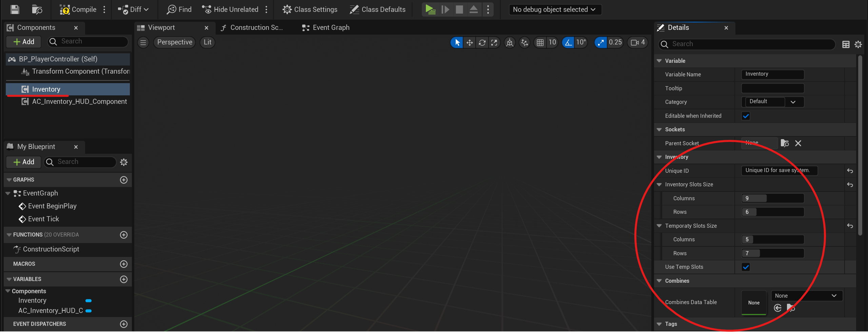The height and width of the screenshot is (335, 868).
Task: Add a new event dispatcher plus icon
Action: pos(124,324)
